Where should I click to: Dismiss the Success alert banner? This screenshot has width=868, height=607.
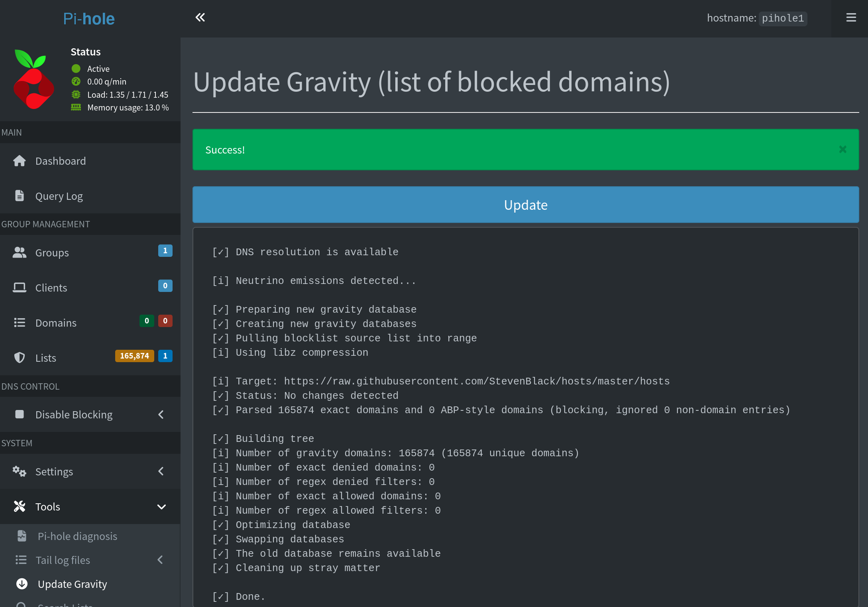tap(842, 150)
